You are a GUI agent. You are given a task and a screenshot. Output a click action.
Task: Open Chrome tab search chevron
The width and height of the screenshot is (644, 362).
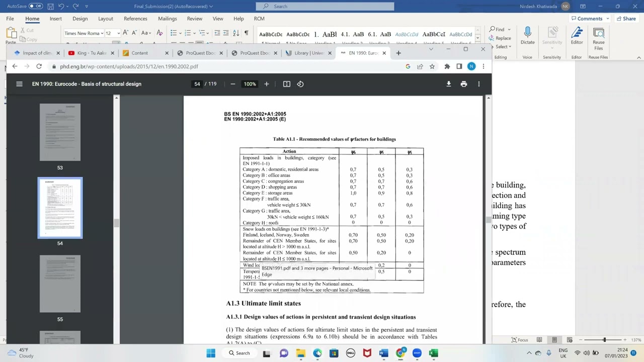431,49
